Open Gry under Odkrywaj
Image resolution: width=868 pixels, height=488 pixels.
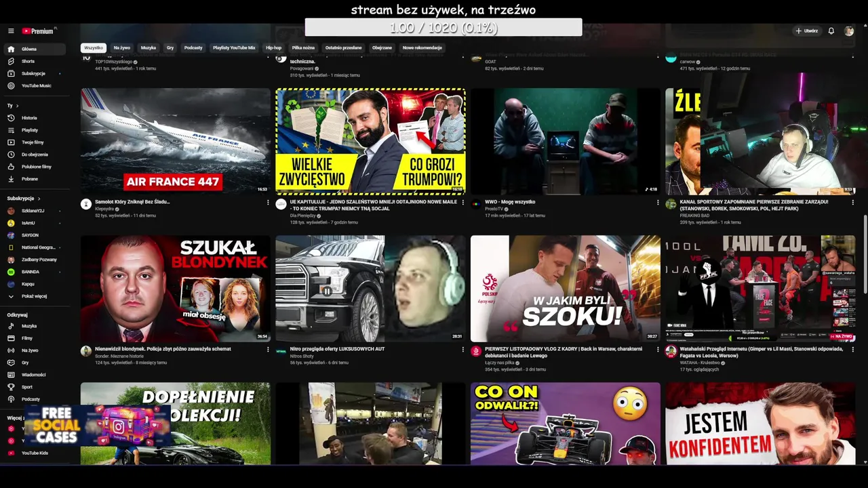34,363
